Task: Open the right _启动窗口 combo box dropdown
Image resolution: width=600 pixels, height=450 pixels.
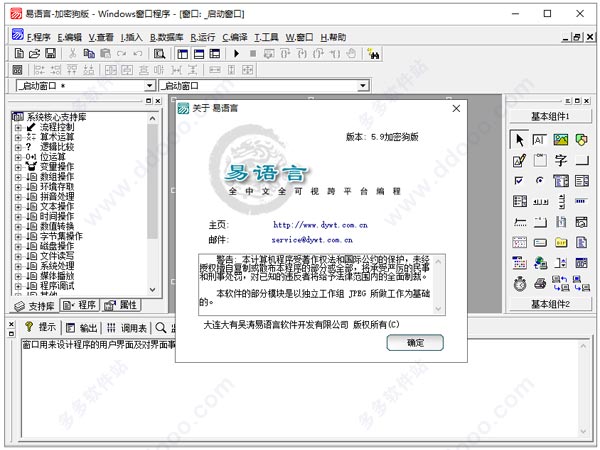Action: point(363,86)
